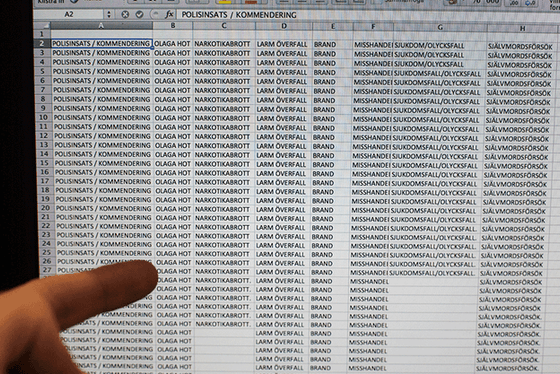Select MISSHANDEL cell in row 7

(x=372, y=91)
